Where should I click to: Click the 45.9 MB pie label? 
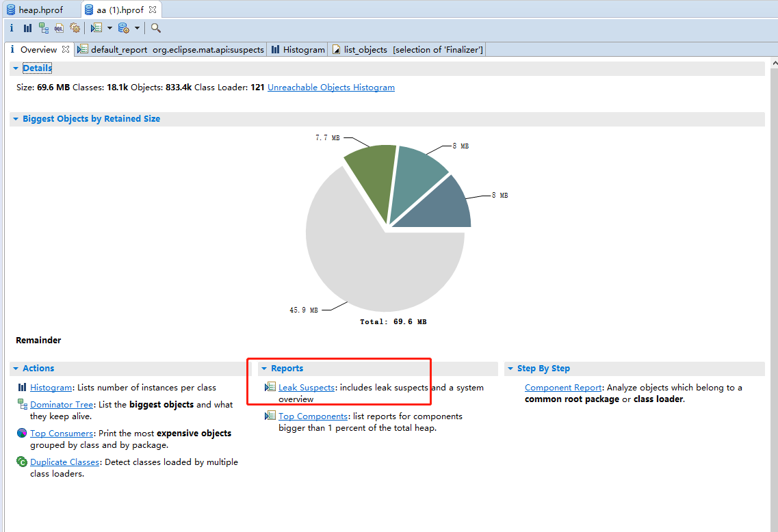click(x=304, y=310)
